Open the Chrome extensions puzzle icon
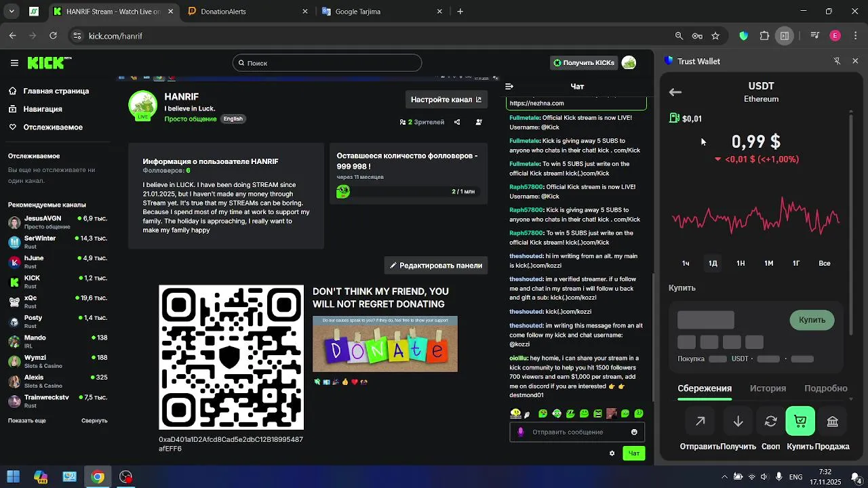 pyautogui.click(x=764, y=36)
